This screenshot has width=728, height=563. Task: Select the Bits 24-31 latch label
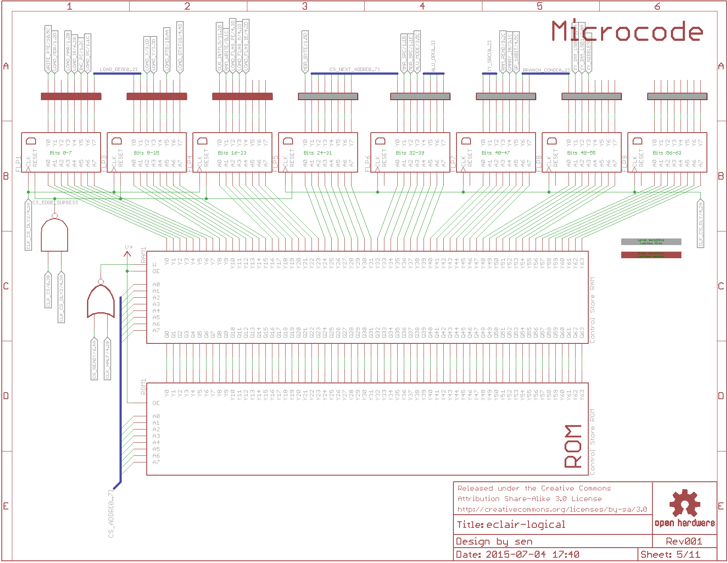pyautogui.click(x=318, y=153)
